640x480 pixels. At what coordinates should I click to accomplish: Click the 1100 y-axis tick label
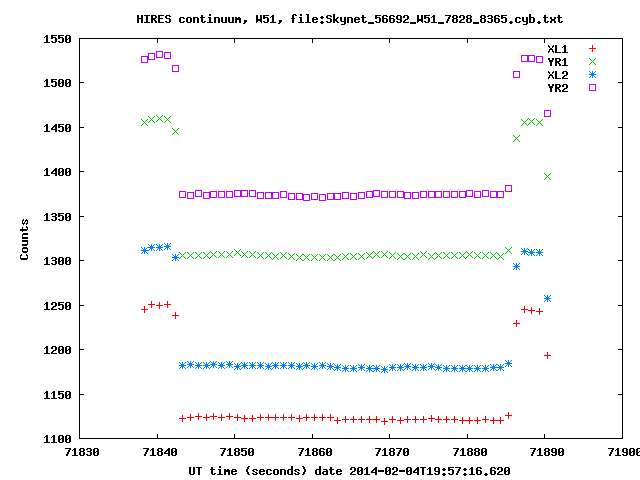[57, 439]
